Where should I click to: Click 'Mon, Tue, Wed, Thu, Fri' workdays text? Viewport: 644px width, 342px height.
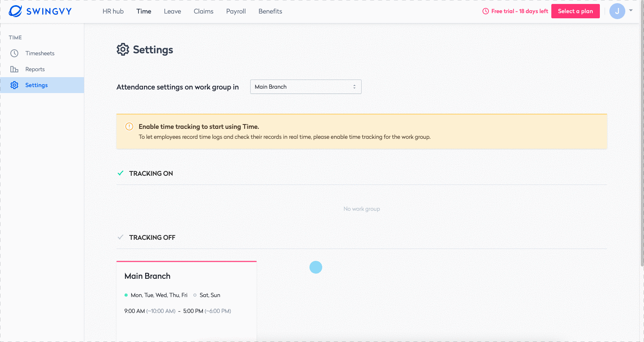pos(159,295)
